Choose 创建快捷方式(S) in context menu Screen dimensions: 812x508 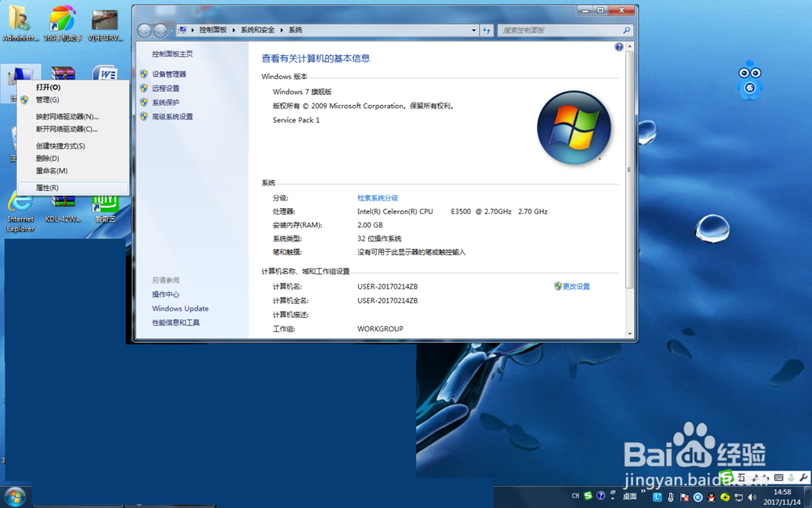pyautogui.click(x=72, y=145)
